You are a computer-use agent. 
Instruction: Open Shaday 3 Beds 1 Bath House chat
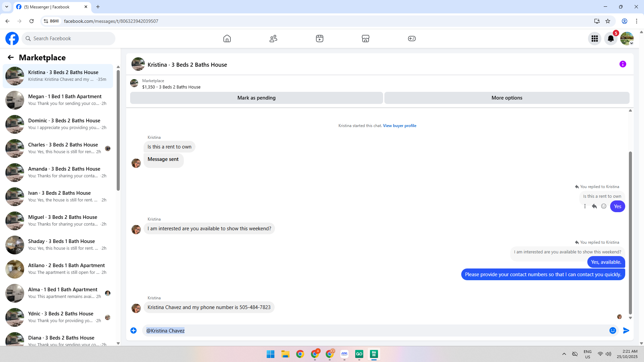[58, 245]
